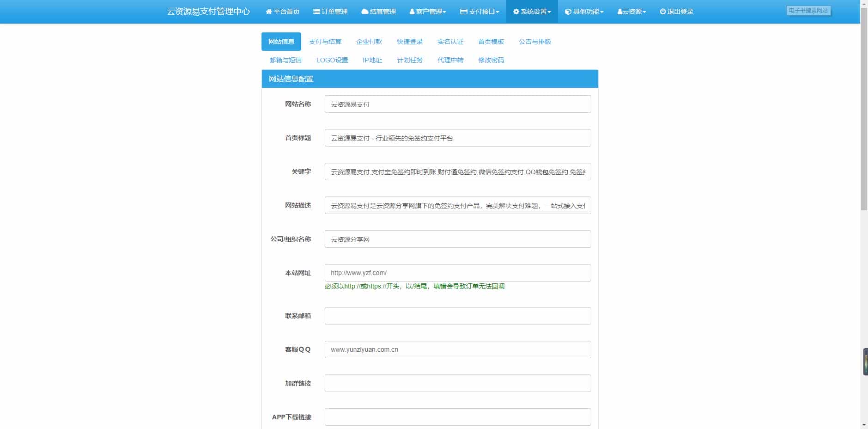Focus the 本站网址 text field
Screen dimensions: 868x429
457,273
